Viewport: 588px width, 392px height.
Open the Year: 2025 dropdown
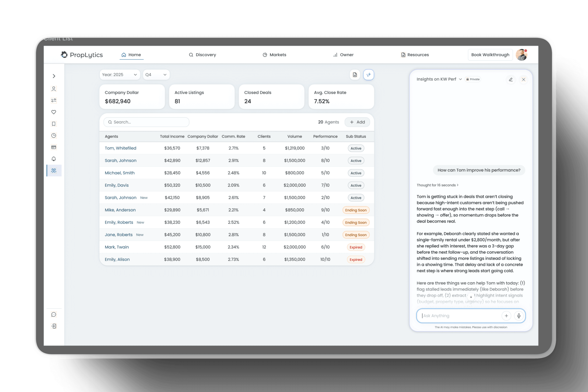pyautogui.click(x=119, y=75)
